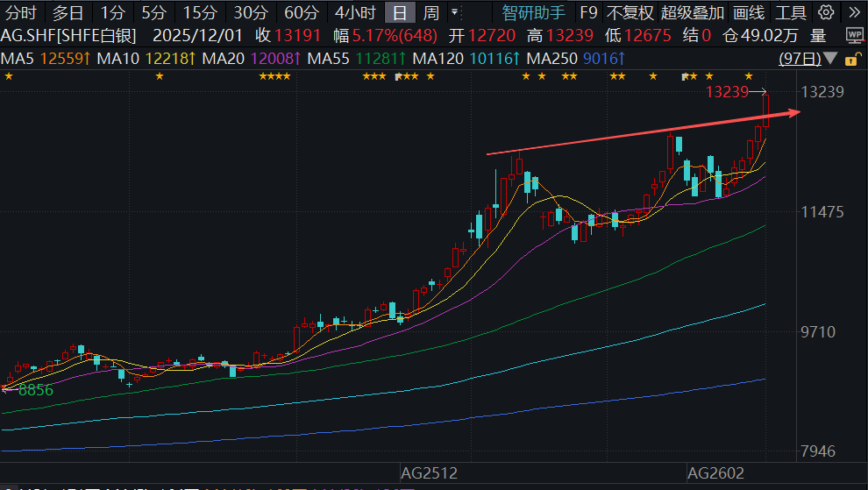This screenshot has width=868, height=490.
Task: Click the close price 13191
Action: (297, 36)
